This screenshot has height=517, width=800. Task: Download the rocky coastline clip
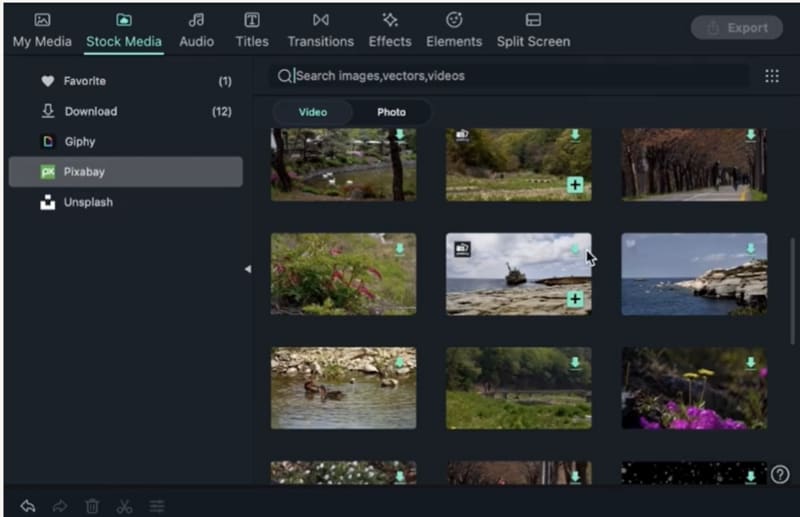coord(751,249)
